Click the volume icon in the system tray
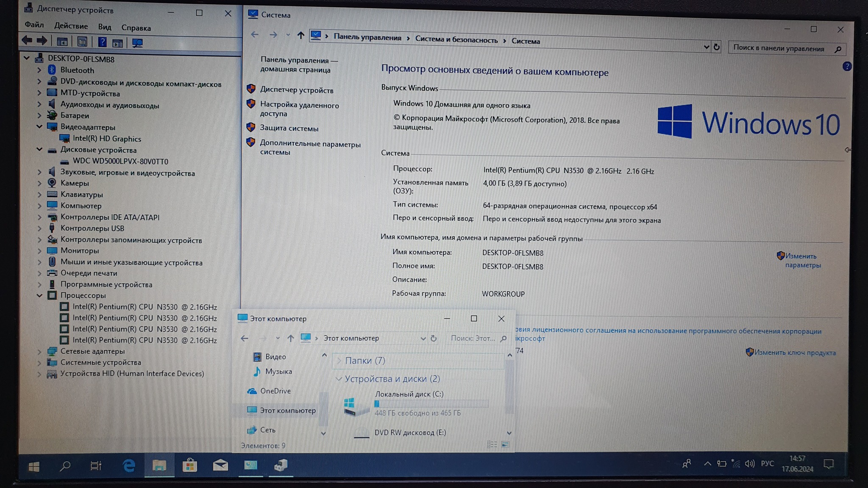This screenshot has width=868, height=488. tap(749, 463)
